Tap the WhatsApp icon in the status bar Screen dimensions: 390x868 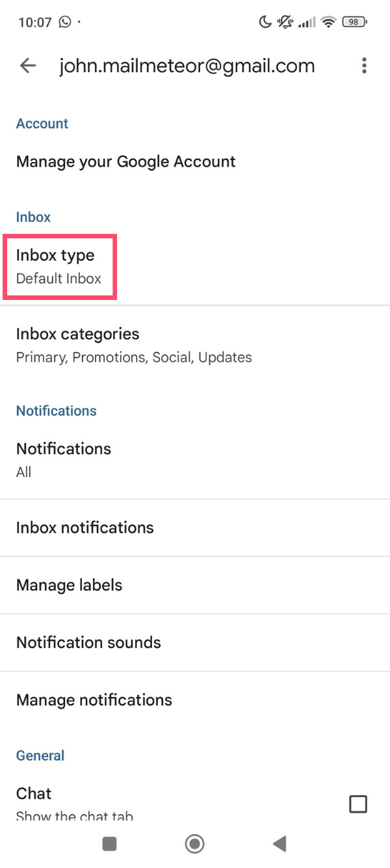point(64,21)
